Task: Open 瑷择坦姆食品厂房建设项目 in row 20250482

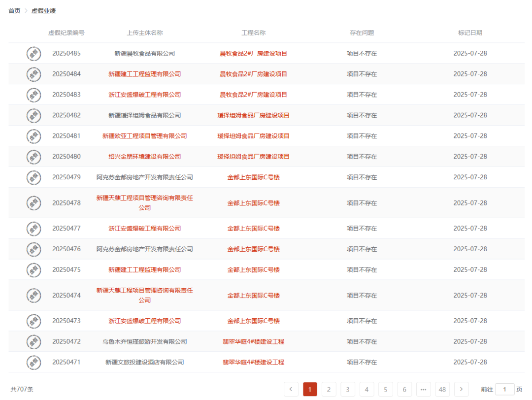Action: pyautogui.click(x=254, y=115)
